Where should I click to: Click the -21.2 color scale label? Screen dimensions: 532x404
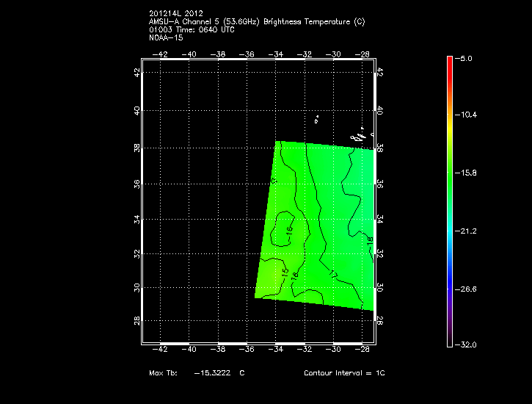point(469,231)
